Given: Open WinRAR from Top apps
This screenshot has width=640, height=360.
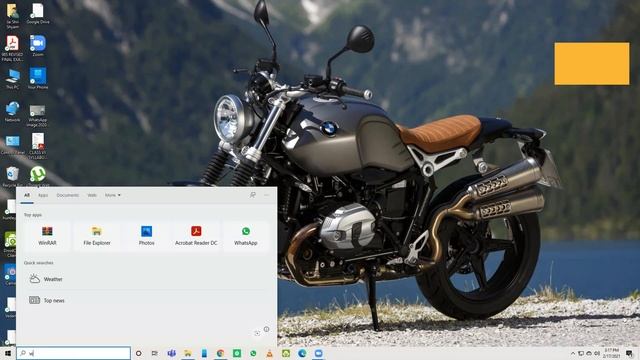Looking at the screenshot, I should tap(47, 236).
